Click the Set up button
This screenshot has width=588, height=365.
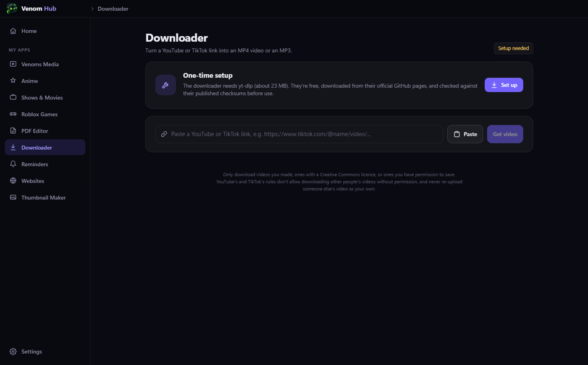(504, 85)
